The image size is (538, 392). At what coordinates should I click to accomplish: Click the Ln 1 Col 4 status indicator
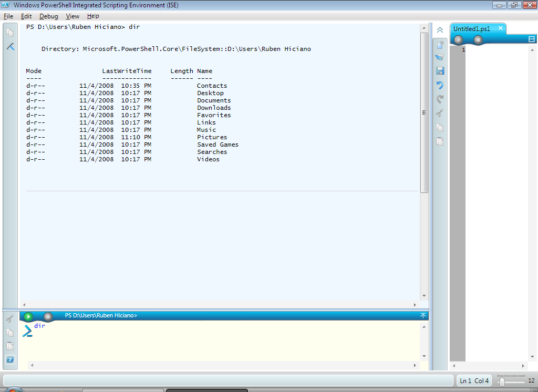pyautogui.click(x=474, y=380)
